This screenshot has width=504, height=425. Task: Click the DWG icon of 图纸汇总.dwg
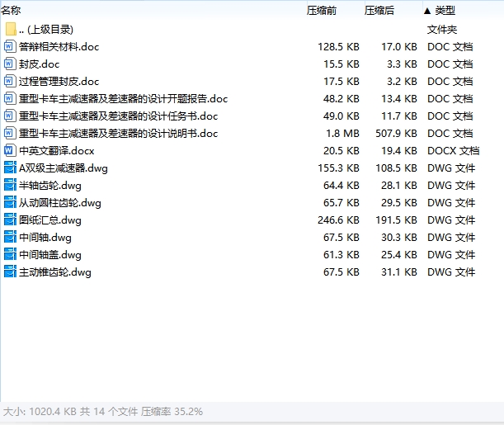[x=10, y=220]
